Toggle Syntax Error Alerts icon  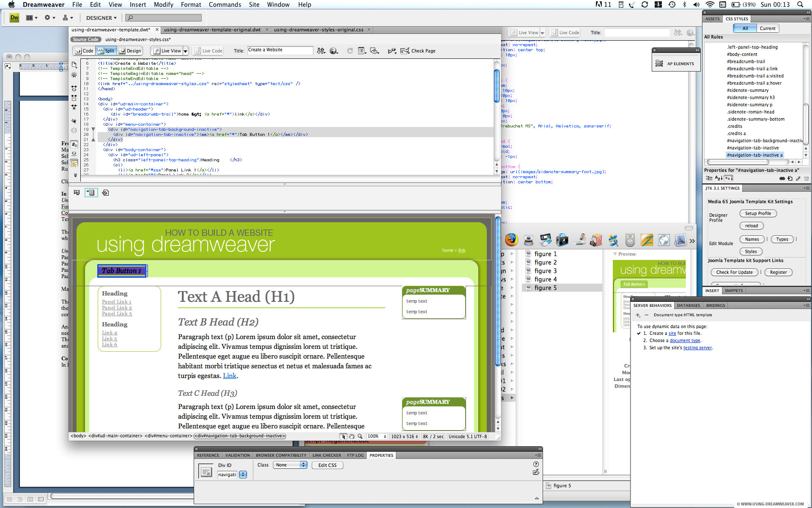click(x=74, y=163)
